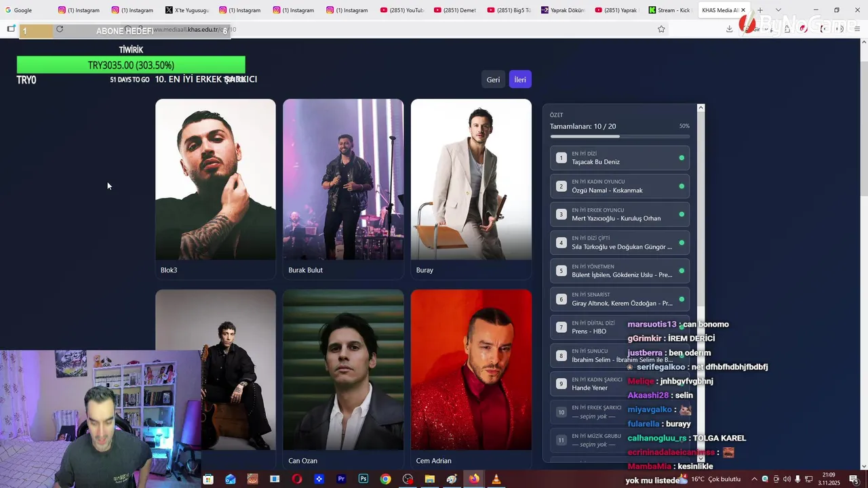Switch to the Stream - Kick tab
Image resolution: width=868 pixels, height=488 pixels.
click(x=669, y=10)
